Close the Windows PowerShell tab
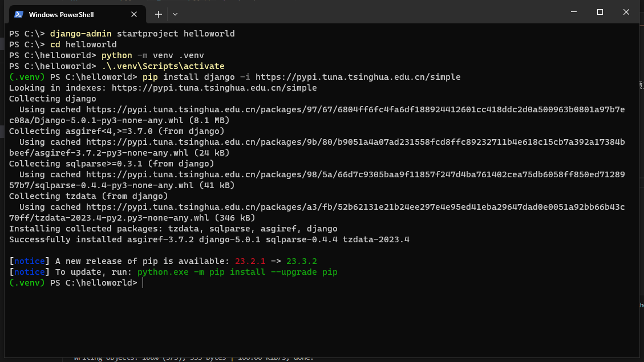 pyautogui.click(x=134, y=14)
